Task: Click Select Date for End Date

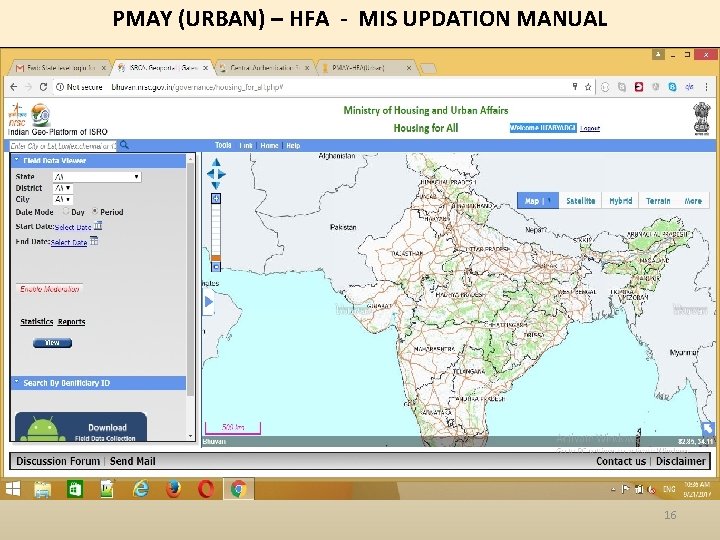Action: 69,242
